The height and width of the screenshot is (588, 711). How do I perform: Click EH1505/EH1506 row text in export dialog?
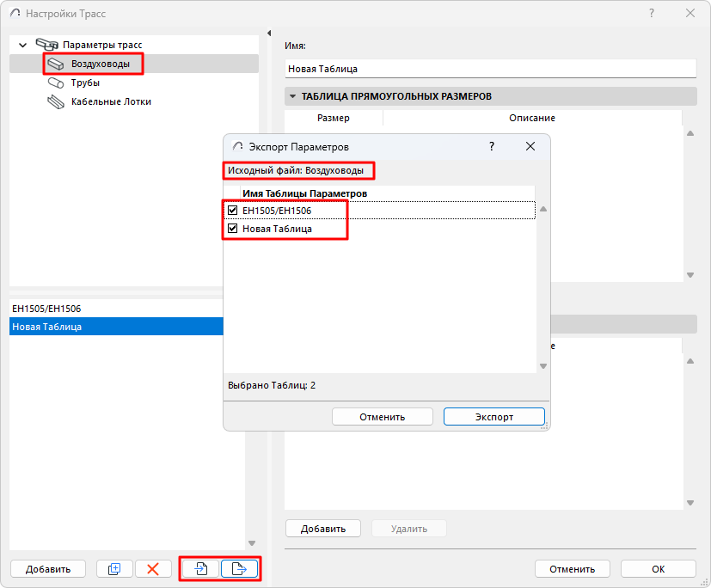277,211
